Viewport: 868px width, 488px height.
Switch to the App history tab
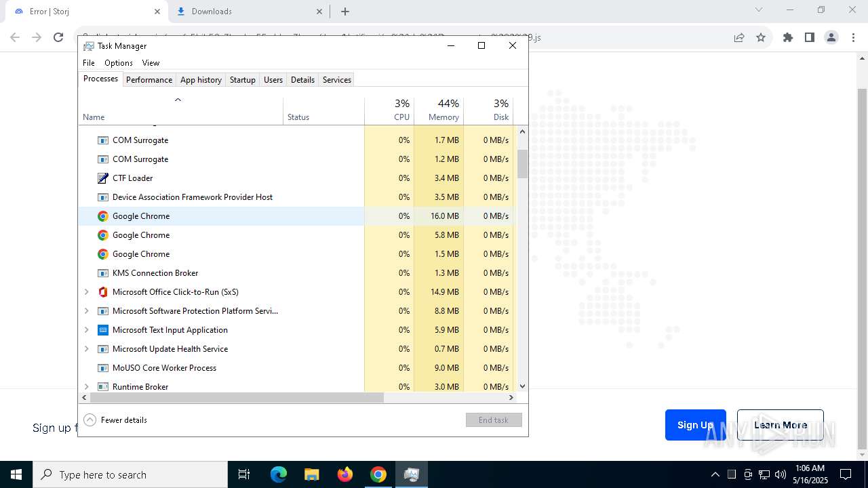click(x=201, y=80)
